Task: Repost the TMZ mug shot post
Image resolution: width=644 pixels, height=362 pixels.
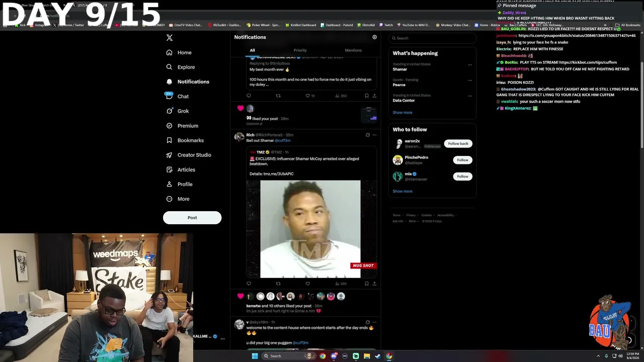Action: click(x=278, y=284)
